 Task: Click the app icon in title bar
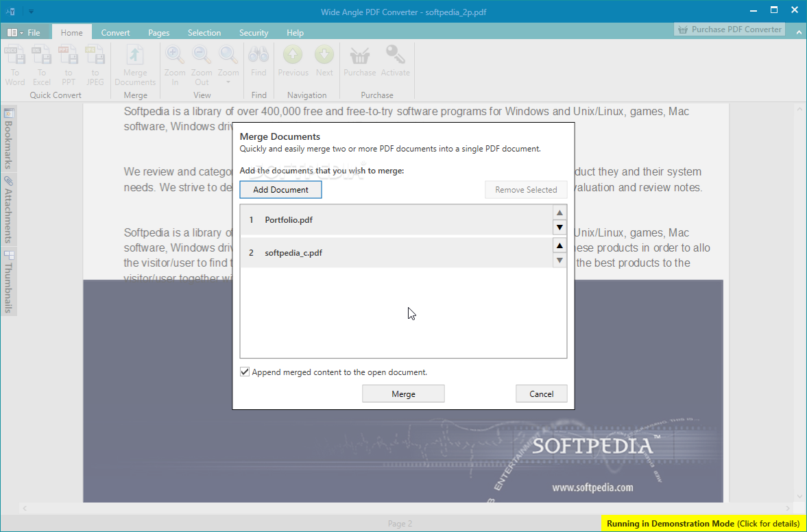coord(10,12)
